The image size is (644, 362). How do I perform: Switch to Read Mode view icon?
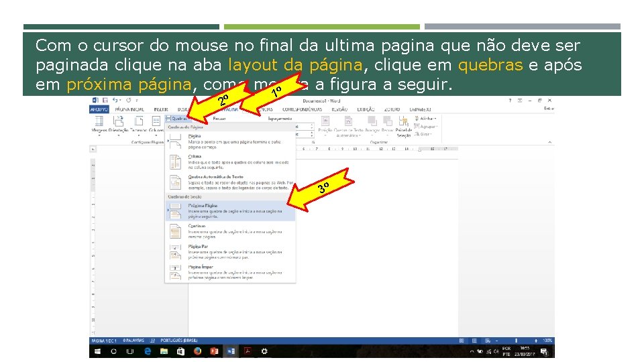coord(462,341)
